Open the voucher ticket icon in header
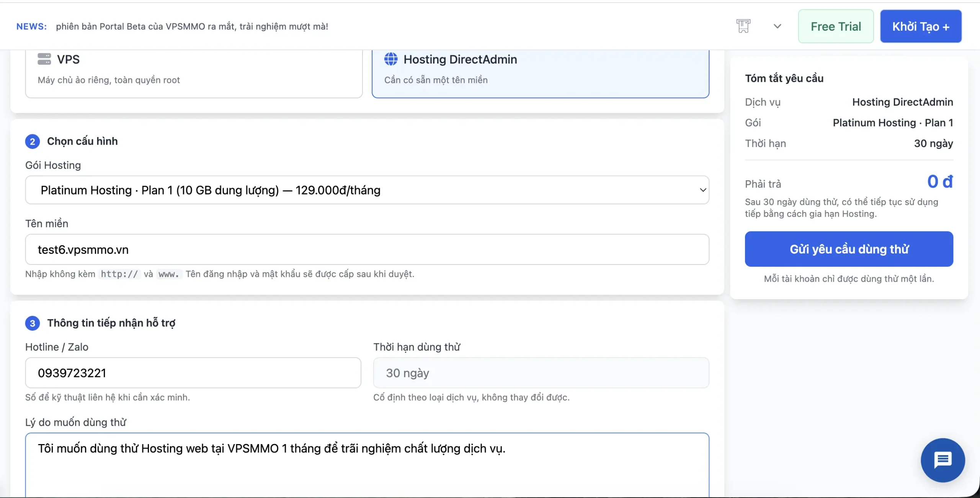The image size is (980, 498). (x=743, y=26)
